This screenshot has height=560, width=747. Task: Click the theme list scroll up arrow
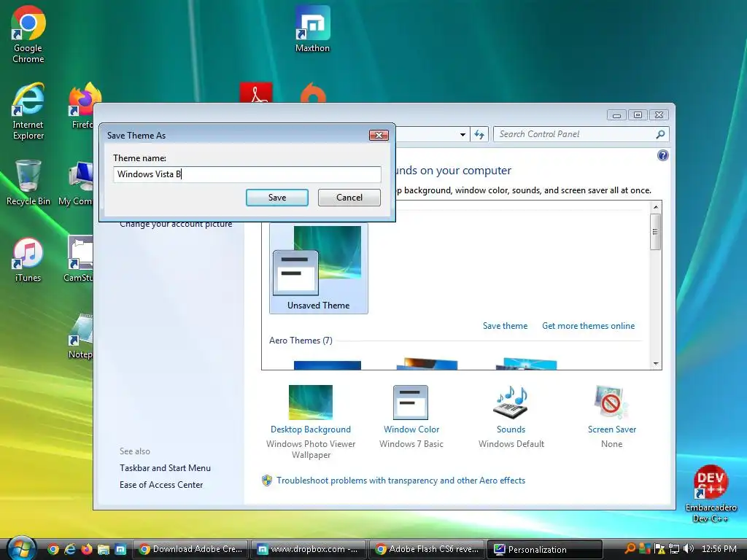click(656, 206)
